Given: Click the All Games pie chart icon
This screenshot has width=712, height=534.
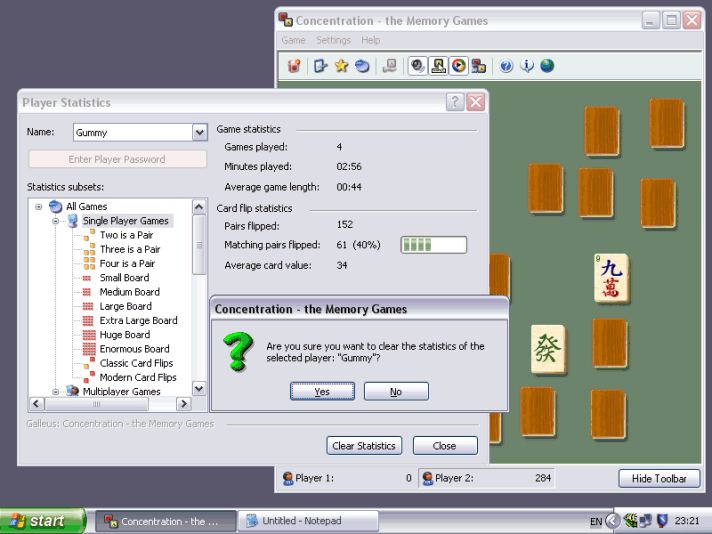Looking at the screenshot, I should click(55, 207).
